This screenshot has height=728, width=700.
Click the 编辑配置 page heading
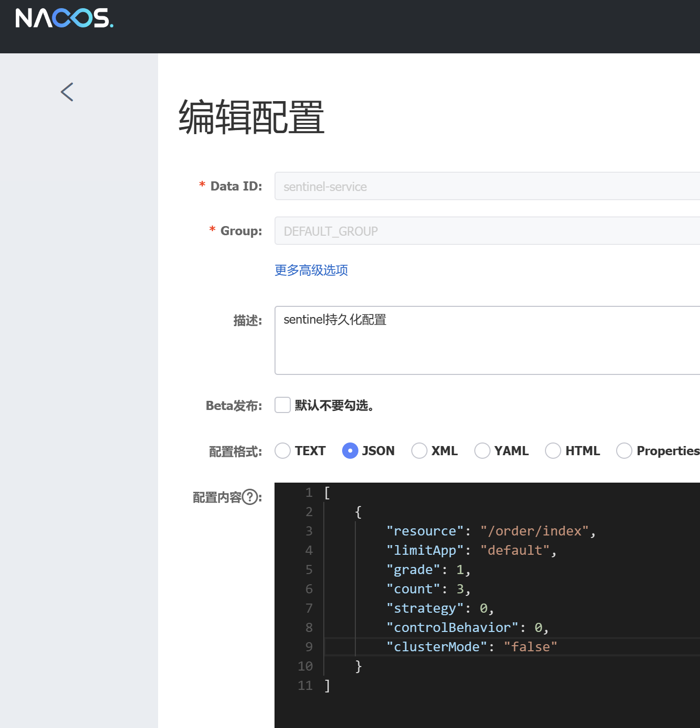[252, 117]
